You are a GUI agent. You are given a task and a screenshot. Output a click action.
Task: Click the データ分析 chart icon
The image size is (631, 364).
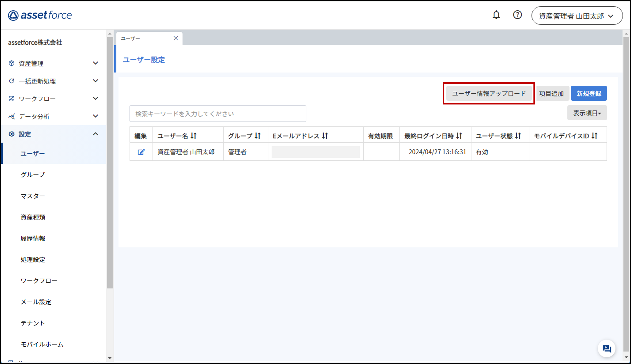[12, 116]
